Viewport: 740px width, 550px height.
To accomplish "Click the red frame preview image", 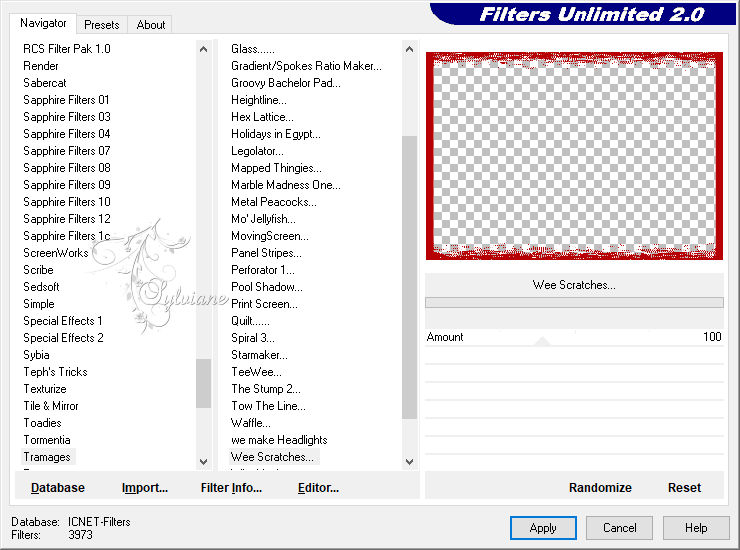I will (574, 156).
